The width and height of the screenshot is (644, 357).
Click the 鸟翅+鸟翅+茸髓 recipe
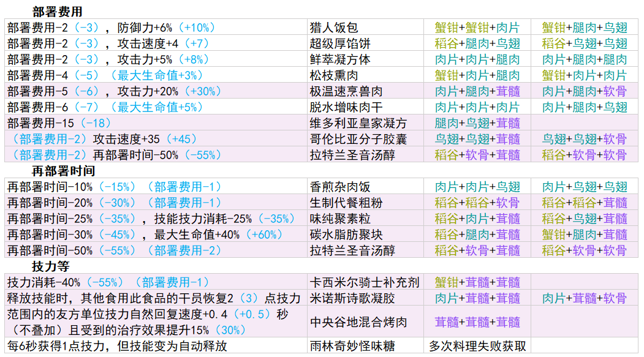click(477, 139)
